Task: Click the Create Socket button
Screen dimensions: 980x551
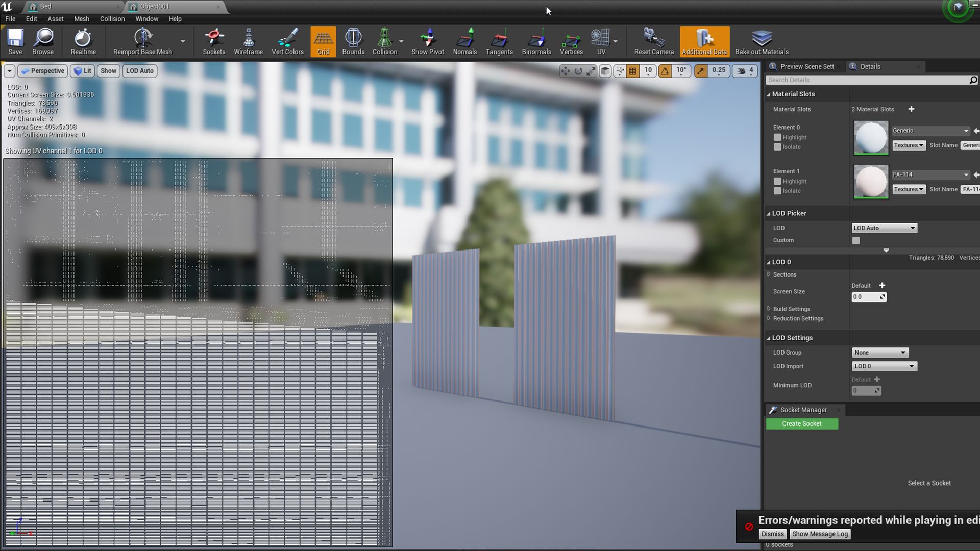Action: point(801,424)
